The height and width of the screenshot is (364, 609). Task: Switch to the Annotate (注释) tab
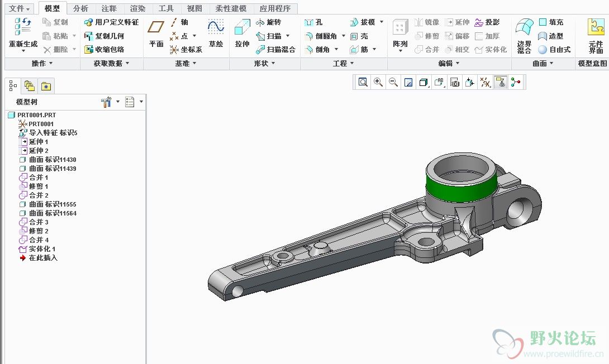coord(109,8)
